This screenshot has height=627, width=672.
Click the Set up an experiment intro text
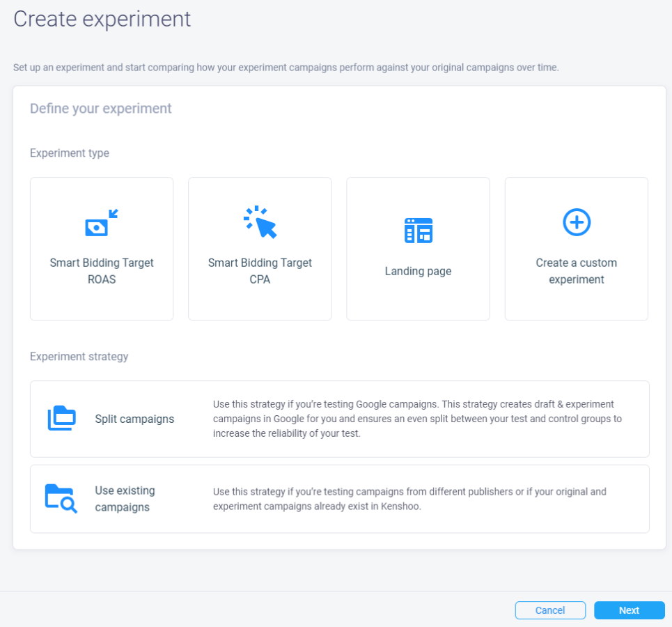286,68
